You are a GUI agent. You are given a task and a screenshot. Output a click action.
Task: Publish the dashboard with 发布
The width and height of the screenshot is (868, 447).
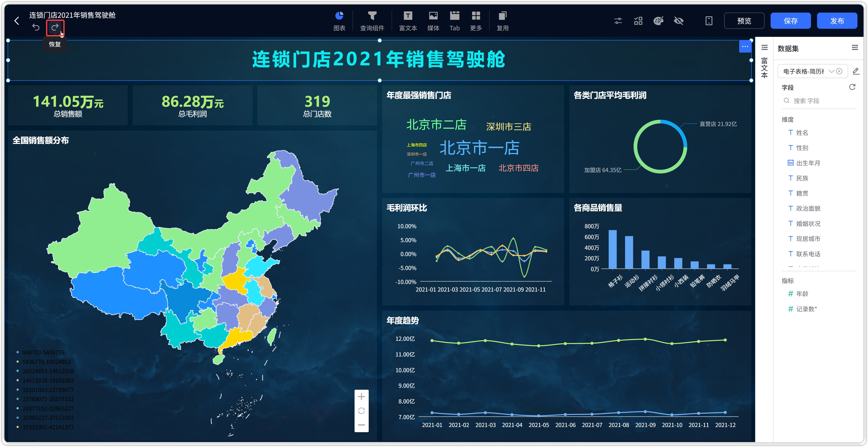click(837, 21)
